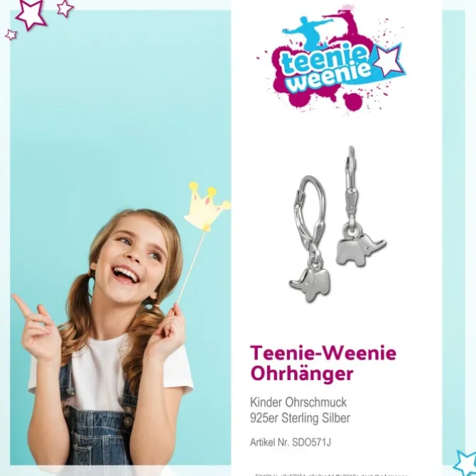Click the large purple-outlined star top-left
Viewport: 476px width, 476px height.
pos(31,13)
